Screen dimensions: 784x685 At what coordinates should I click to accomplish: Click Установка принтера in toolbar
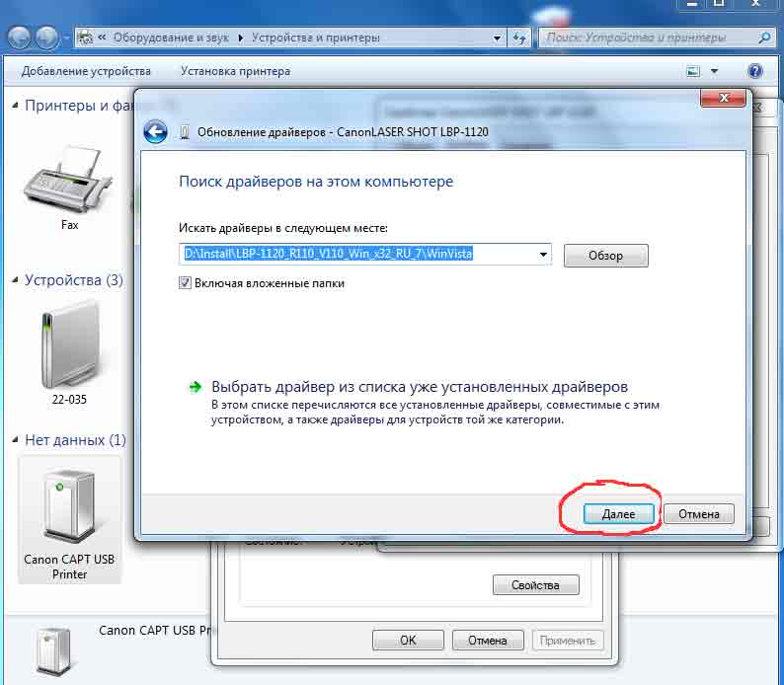point(236,71)
